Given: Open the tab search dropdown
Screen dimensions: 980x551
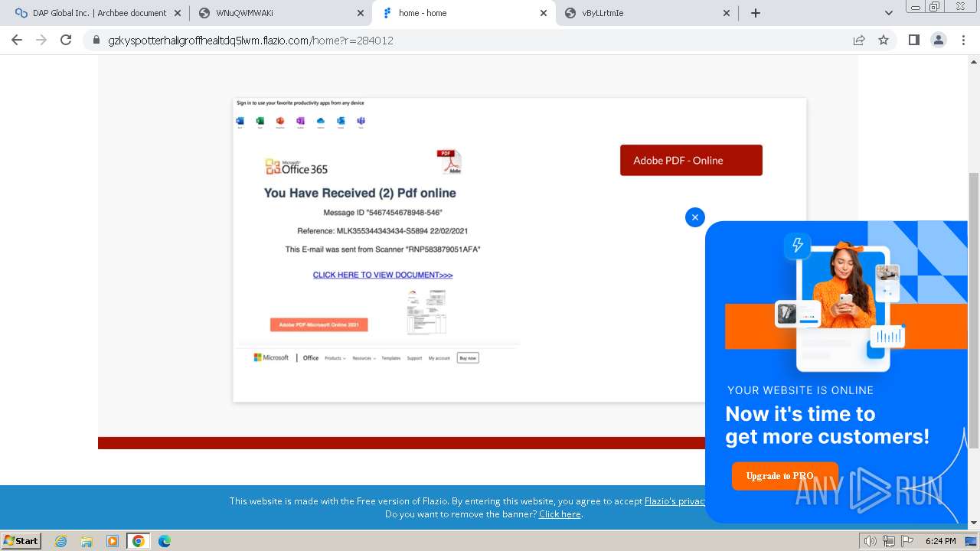Looking at the screenshot, I should click(x=888, y=13).
